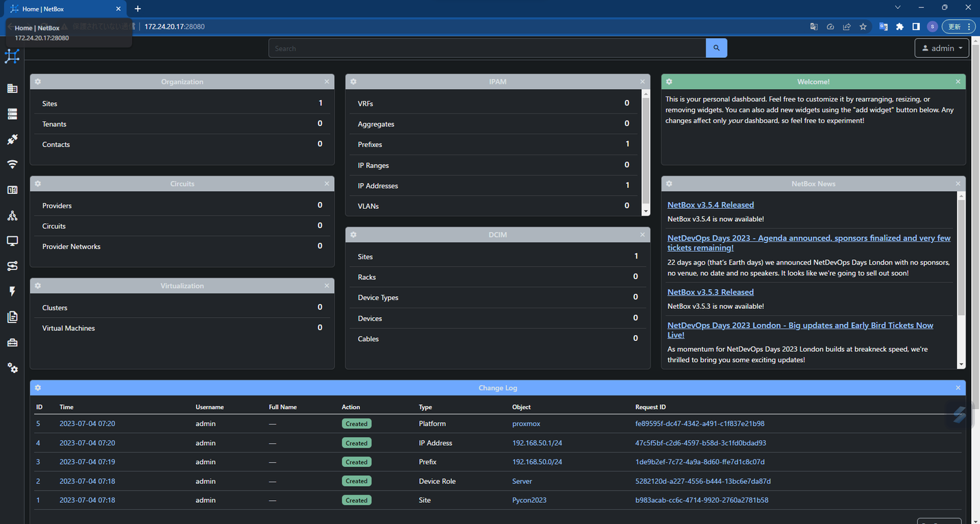This screenshot has height=524, width=980.
Task: Remove the IPAM widget with its X
Action: [x=642, y=82]
